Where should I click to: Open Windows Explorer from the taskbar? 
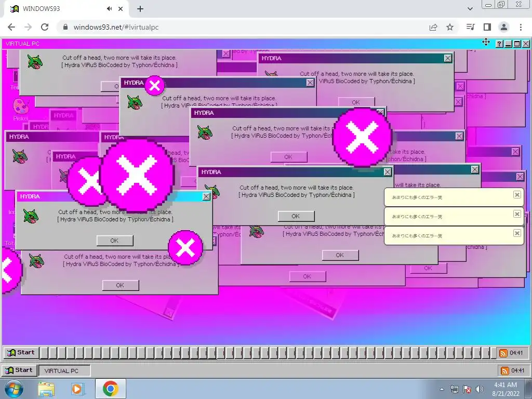point(46,389)
